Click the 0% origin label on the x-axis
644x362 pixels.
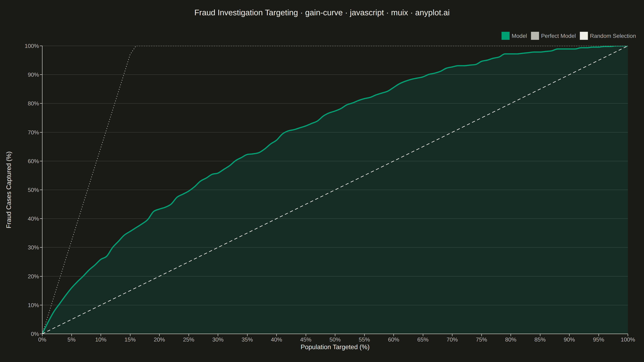coord(42,339)
